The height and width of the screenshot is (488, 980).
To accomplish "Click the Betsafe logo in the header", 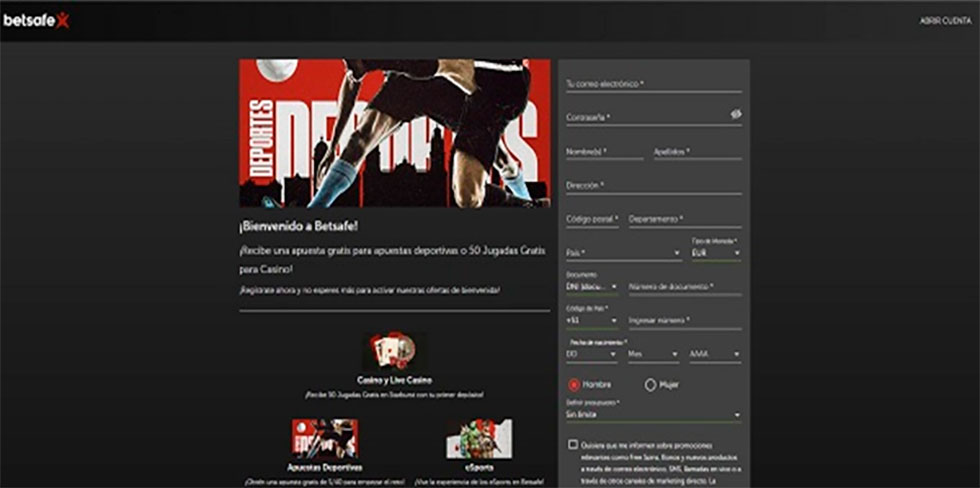I will click(35, 20).
